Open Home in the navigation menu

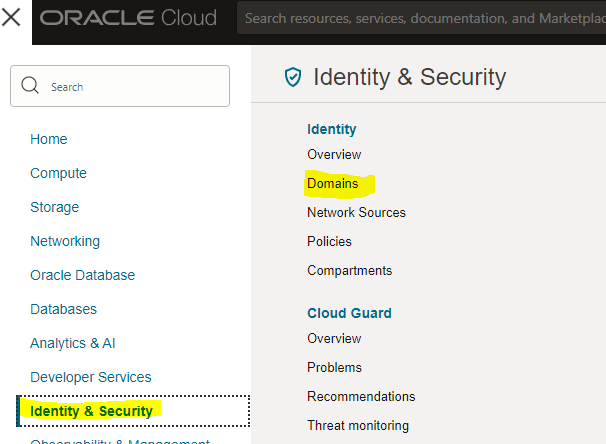[x=49, y=139]
